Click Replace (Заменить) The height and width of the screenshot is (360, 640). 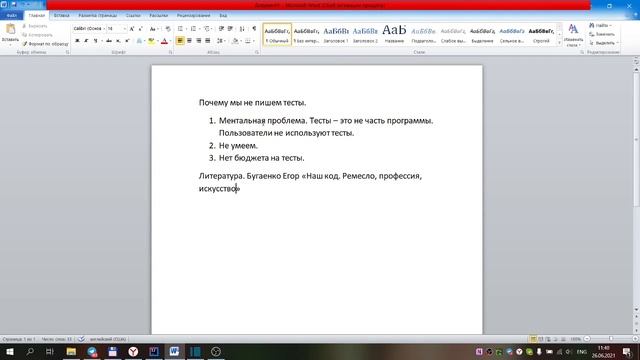602,34
